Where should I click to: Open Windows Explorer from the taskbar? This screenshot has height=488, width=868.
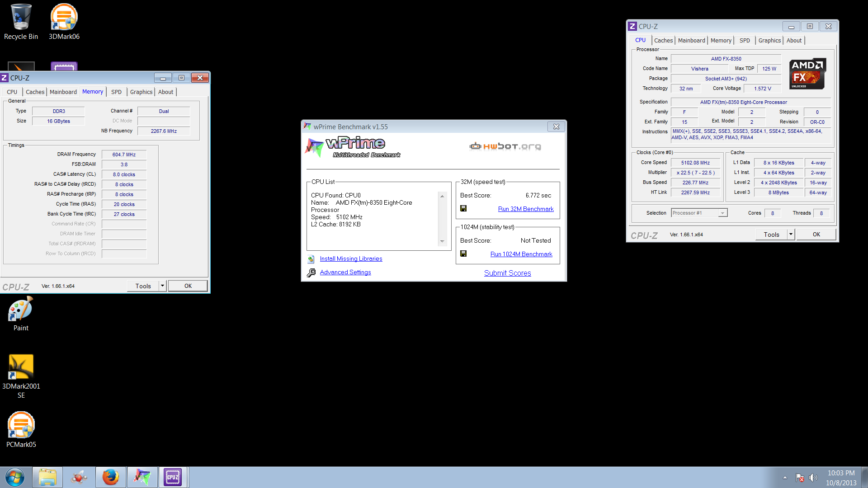tap(47, 477)
